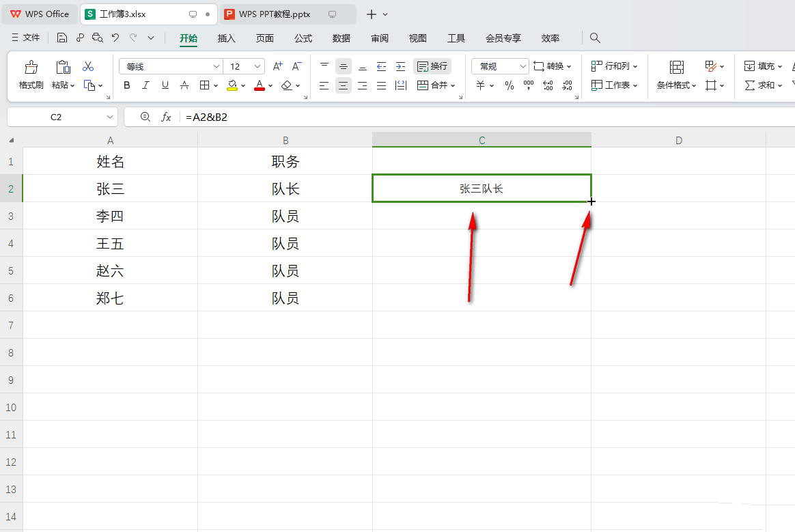
Task: Switch to the Insert (插入) ribbon tab
Action: click(x=227, y=38)
